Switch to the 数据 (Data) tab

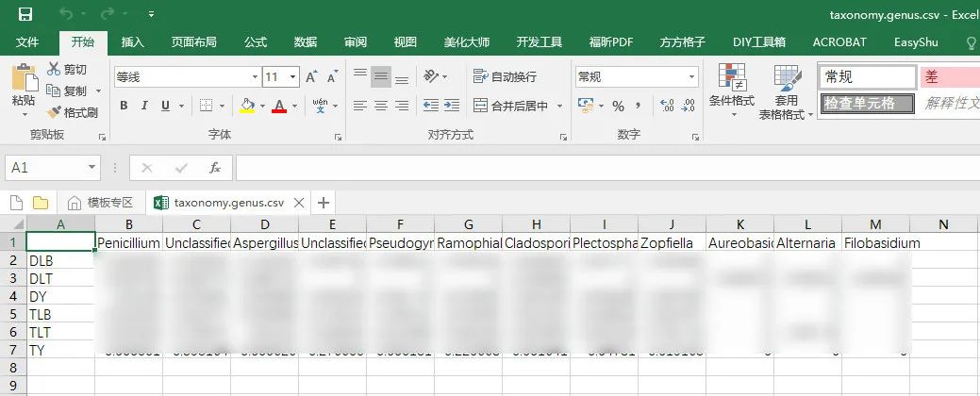click(305, 42)
